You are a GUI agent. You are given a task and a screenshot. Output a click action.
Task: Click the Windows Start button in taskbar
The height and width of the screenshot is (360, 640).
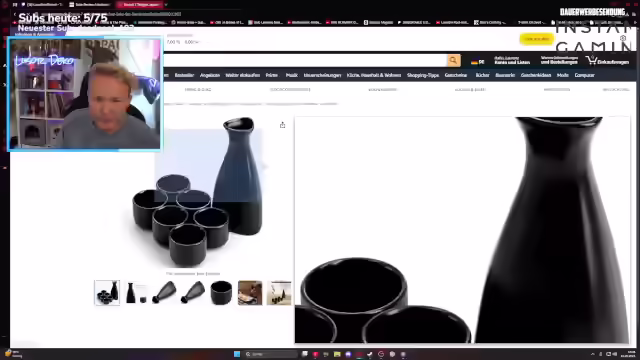[x=237, y=354]
